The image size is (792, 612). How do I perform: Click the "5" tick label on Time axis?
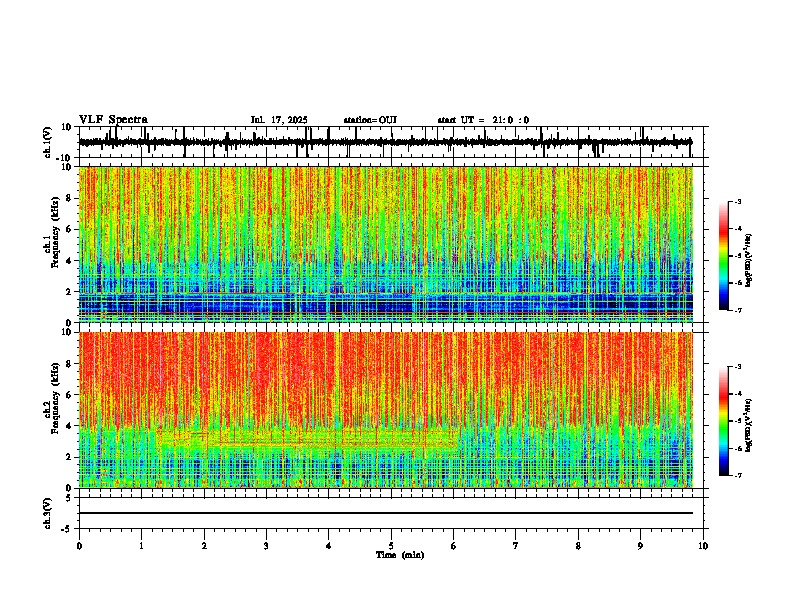pyautogui.click(x=391, y=546)
